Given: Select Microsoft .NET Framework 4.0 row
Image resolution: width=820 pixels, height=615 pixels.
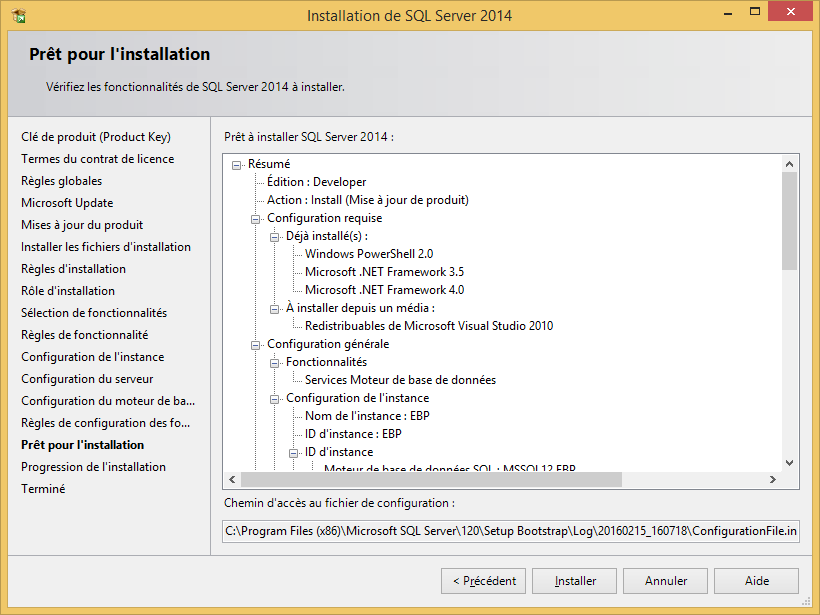Looking at the screenshot, I should (x=384, y=290).
